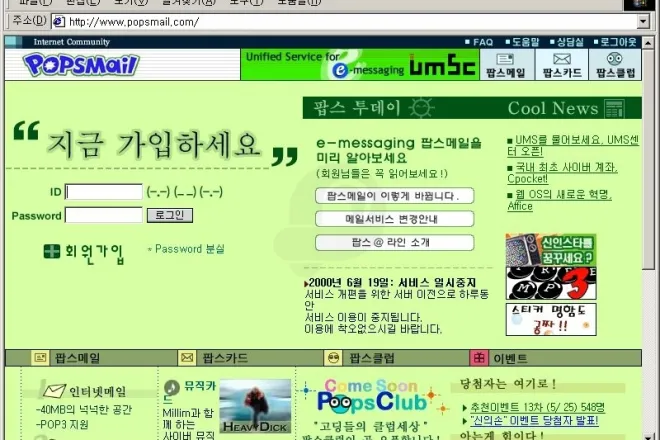Screen dimensions: 660x440
Task: Open 팝스메일 icon in top navigation
Action: click(505, 59)
